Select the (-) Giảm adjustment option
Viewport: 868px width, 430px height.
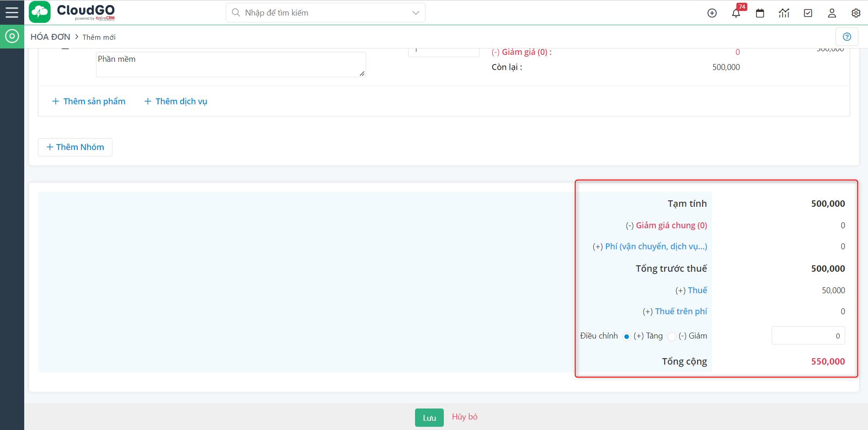point(671,336)
